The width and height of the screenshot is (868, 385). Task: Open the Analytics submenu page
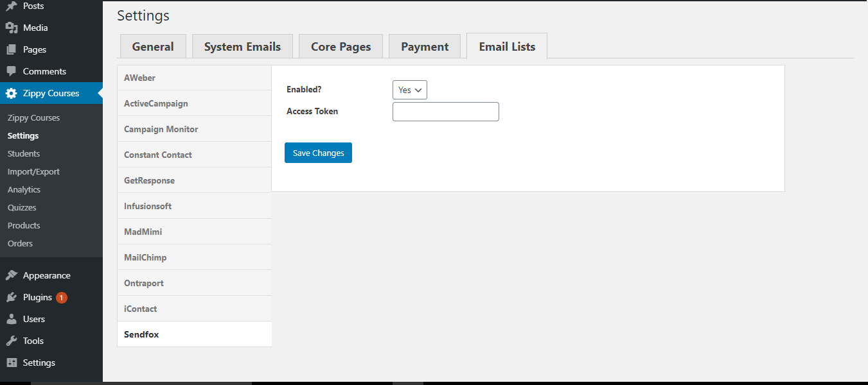click(x=24, y=189)
